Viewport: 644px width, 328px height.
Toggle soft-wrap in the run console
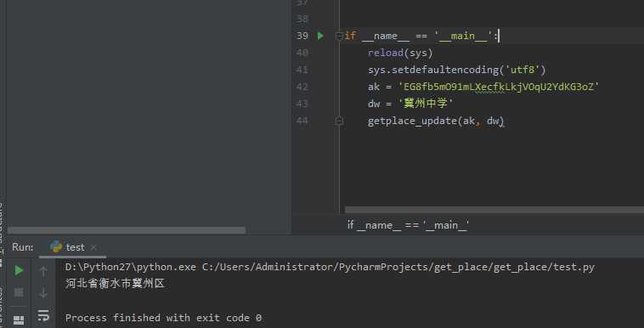(x=43, y=315)
